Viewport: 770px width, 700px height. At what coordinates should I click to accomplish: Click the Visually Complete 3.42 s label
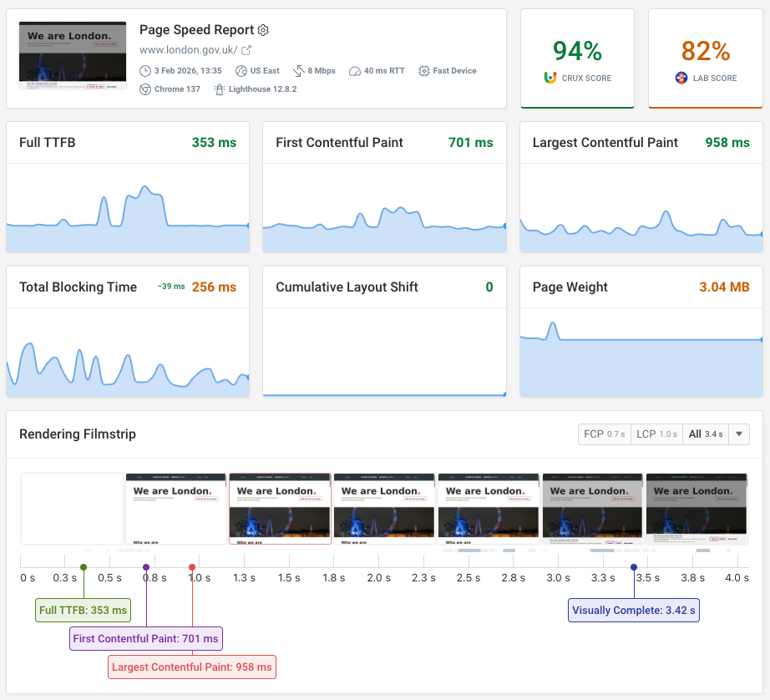tap(633, 610)
